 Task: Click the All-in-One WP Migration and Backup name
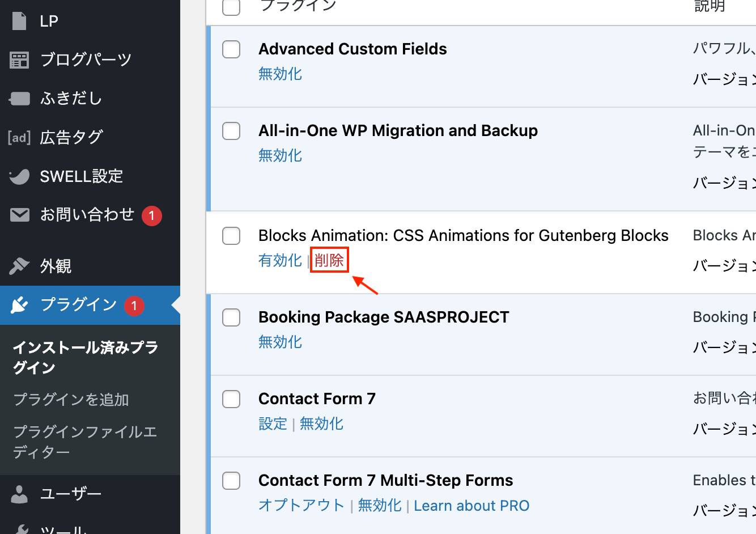click(398, 131)
